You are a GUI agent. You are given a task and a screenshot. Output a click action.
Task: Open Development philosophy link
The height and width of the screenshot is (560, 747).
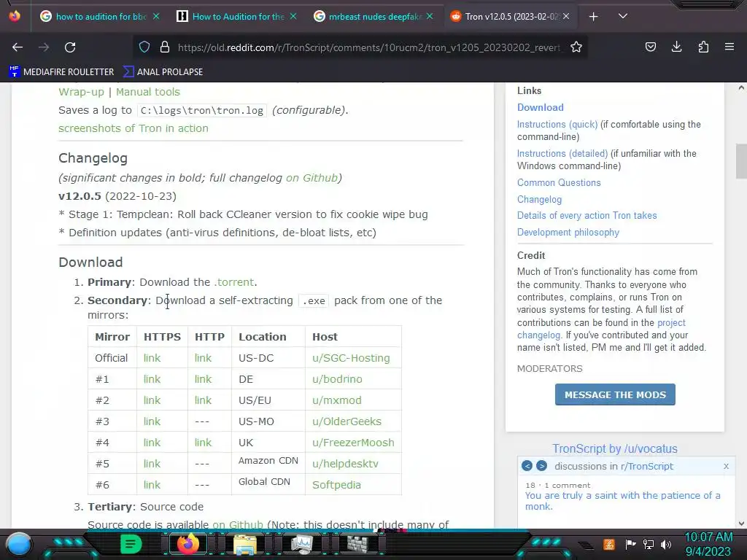(568, 233)
